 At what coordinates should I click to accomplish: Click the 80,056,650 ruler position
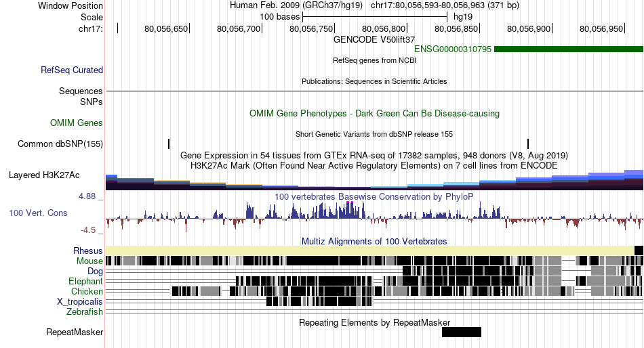pyautogui.click(x=166, y=28)
